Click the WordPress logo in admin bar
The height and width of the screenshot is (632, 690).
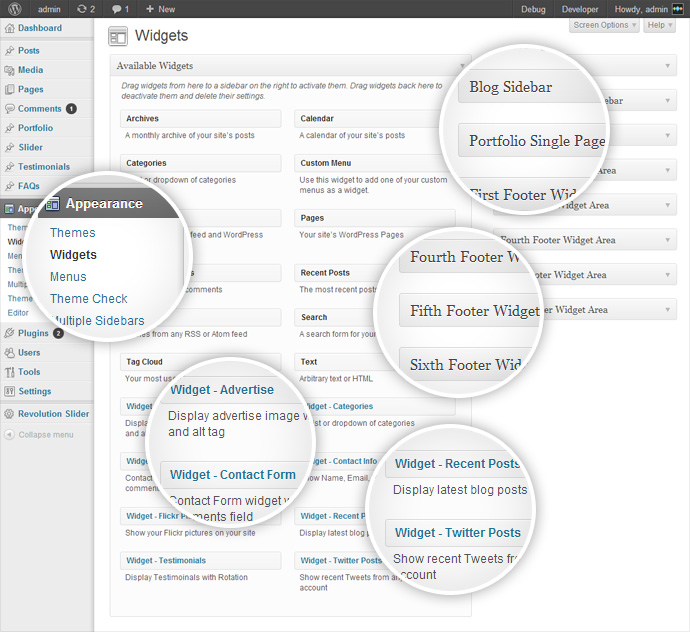click(11, 9)
